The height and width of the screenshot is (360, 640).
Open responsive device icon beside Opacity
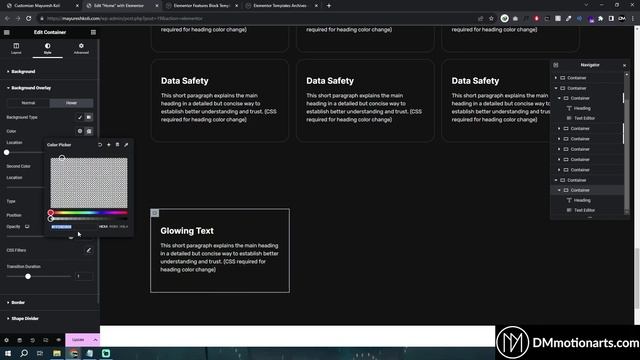pos(27,227)
